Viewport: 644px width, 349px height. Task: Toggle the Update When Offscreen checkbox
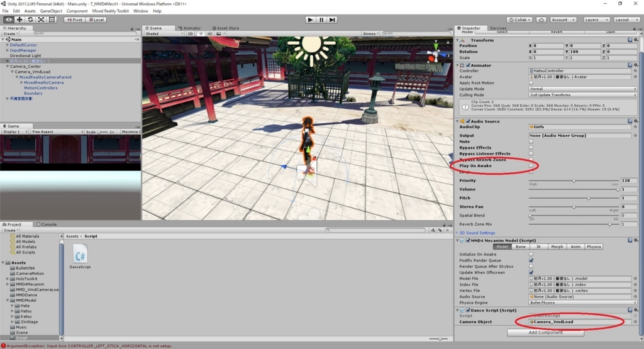[531, 273]
